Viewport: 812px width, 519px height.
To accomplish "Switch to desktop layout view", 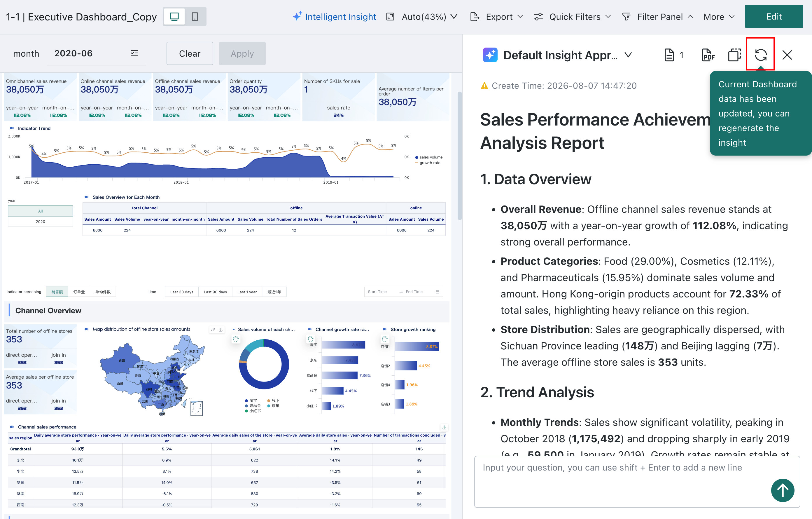I will (174, 17).
